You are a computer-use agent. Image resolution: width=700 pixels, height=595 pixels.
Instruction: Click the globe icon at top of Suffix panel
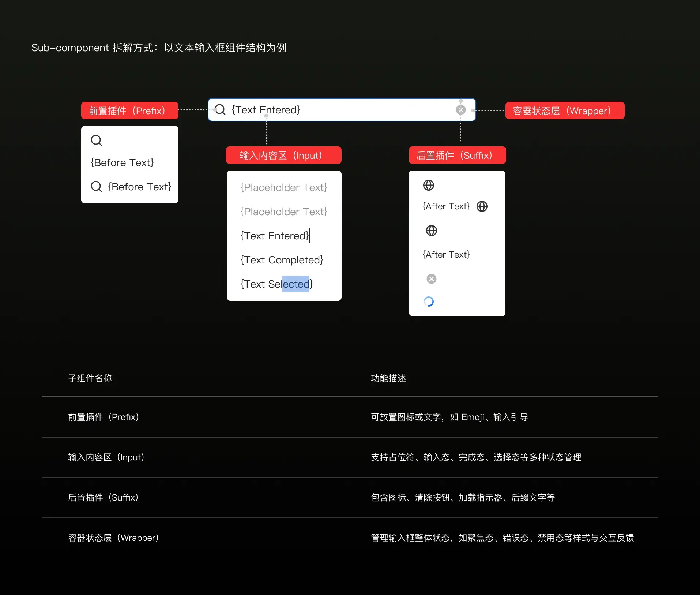tap(429, 185)
